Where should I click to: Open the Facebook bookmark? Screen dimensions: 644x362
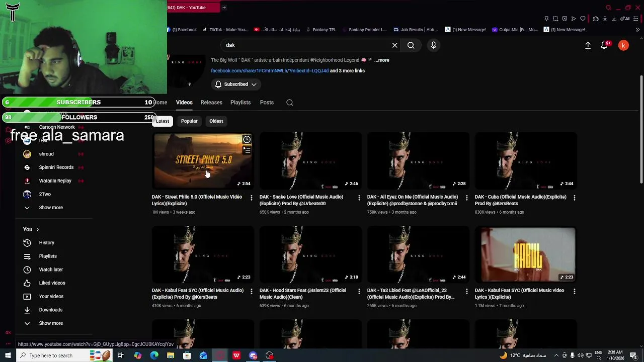[182, 30]
